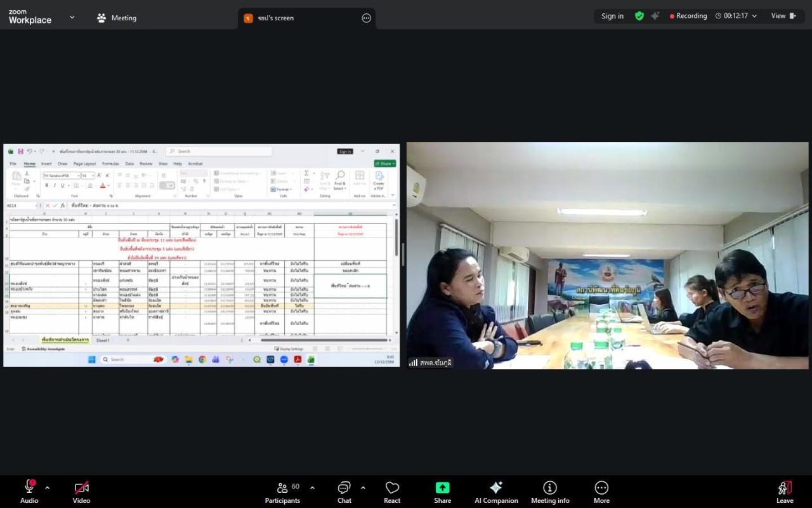Expand the arrow next to Participants
The width and height of the screenshot is (812, 508).
pos(312,488)
